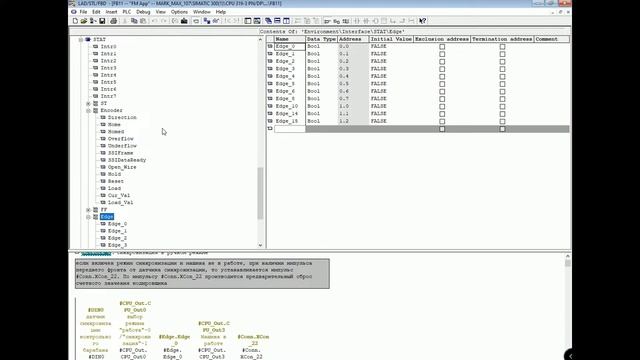This screenshot has width=640, height=360.
Task: Click the application icon in the menu bar
Action: click(x=74, y=12)
